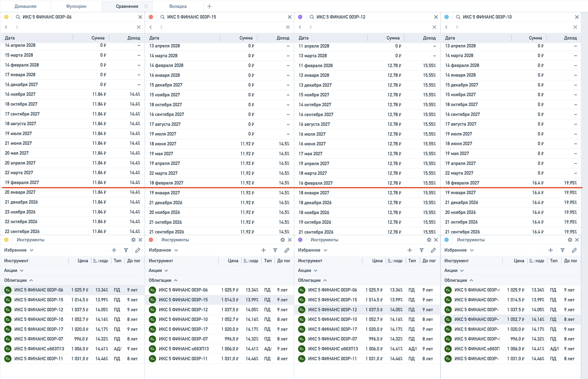The width and height of the screenshot is (588, 379).
Task: Open settings gear of yellow-dot Инструменты panel
Action: pyautogui.click(x=134, y=240)
